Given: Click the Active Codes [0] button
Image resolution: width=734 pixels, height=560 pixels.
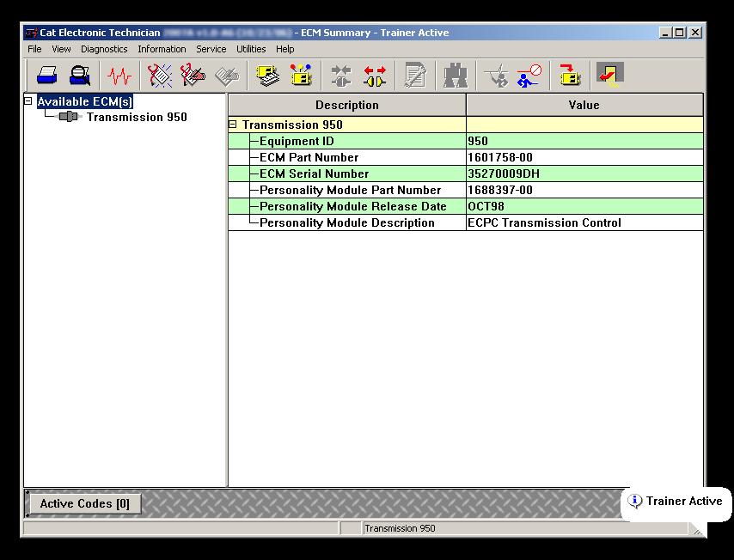Looking at the screenshot, I should 85,504.
